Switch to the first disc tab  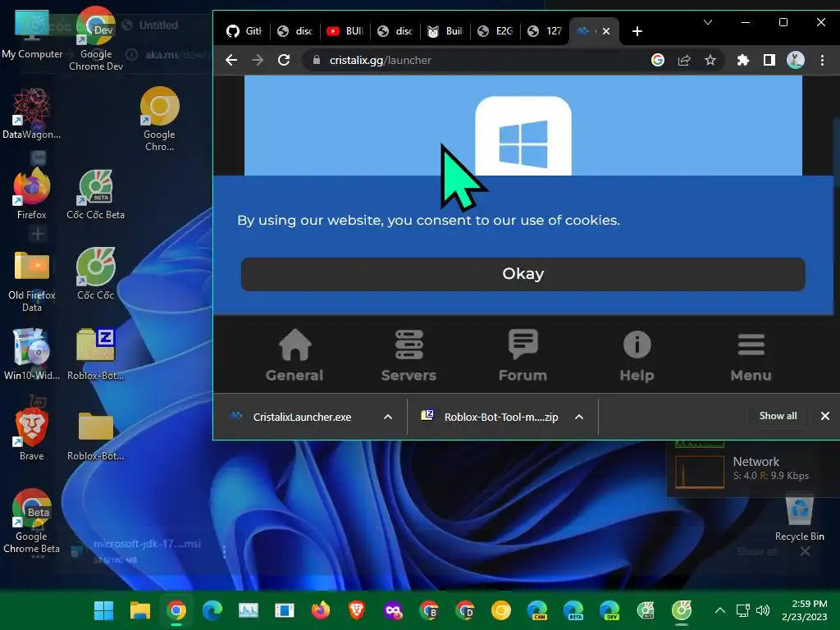295,31
